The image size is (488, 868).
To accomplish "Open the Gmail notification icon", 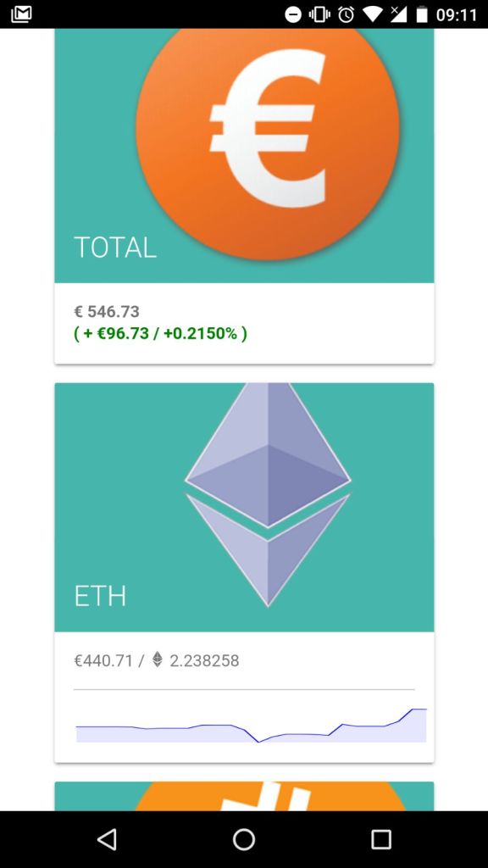I will [21, 14].
